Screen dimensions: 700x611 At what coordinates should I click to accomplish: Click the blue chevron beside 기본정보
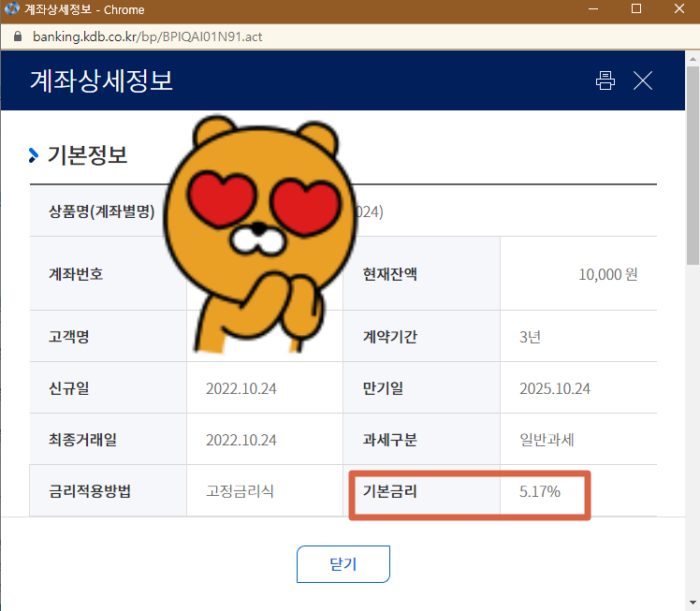click(x=34, y=155)
